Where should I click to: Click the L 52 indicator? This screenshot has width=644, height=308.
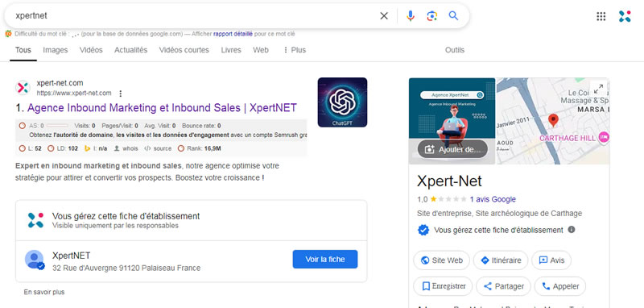click(x=31, y=148)
